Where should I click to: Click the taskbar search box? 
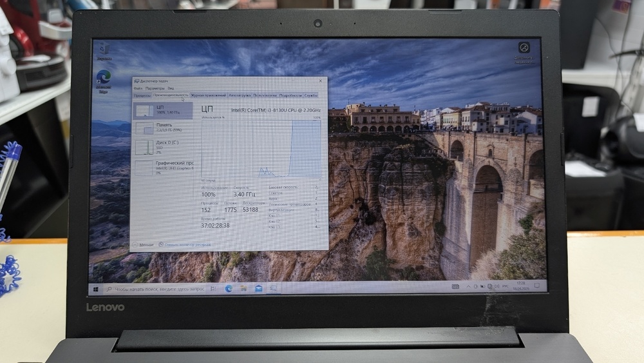(155, 289)
